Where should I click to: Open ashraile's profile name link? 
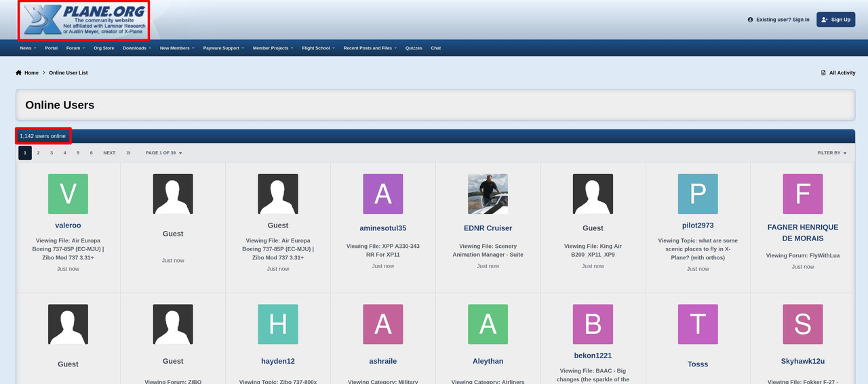383,362
